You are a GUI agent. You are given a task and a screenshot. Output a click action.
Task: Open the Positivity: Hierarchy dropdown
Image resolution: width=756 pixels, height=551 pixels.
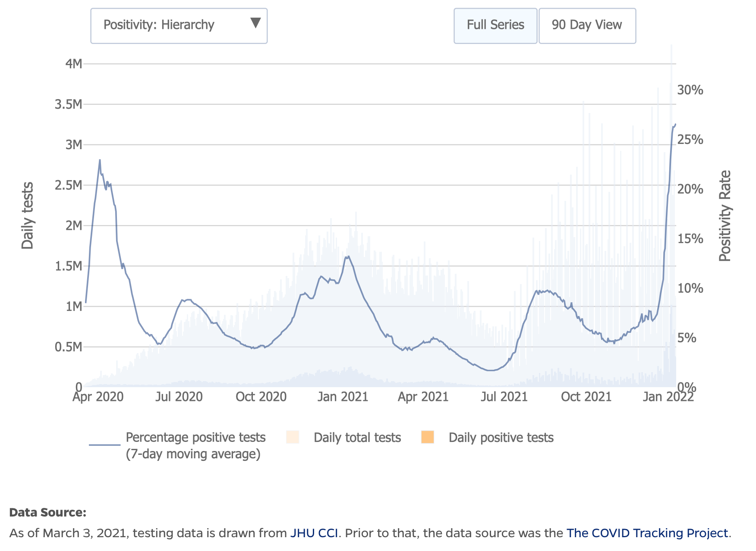pos(179,26)
